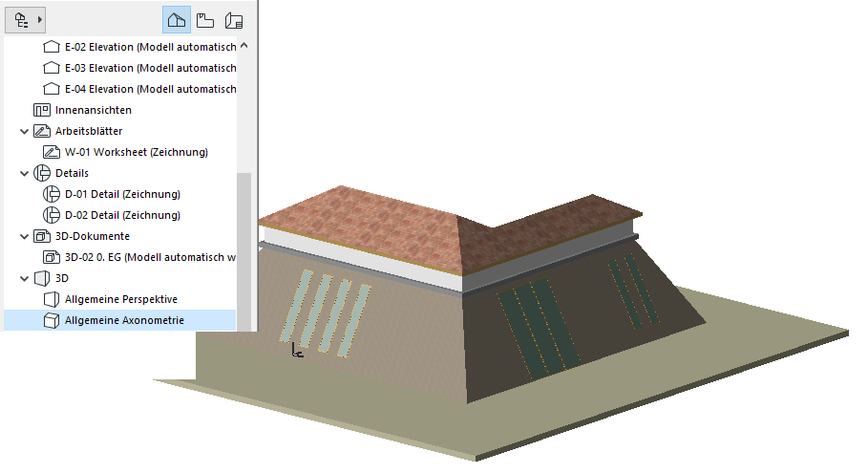The height and width of the screenshot is (474, 868).
Task: Click the D-01 Detail icon
Action: (x=52, y=194)
